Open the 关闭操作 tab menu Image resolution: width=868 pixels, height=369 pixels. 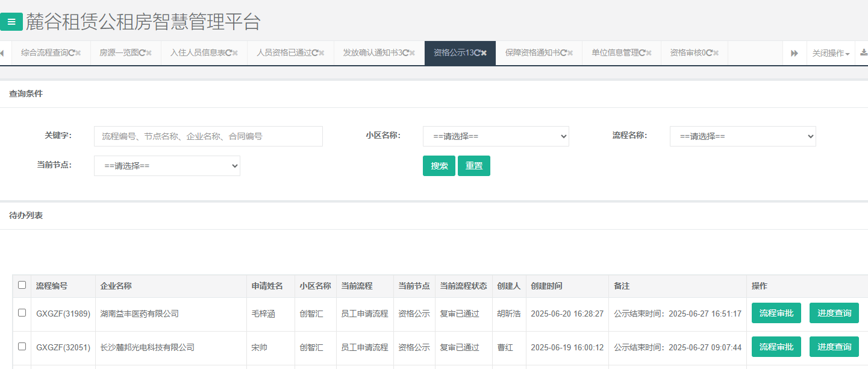click(831, 54)
